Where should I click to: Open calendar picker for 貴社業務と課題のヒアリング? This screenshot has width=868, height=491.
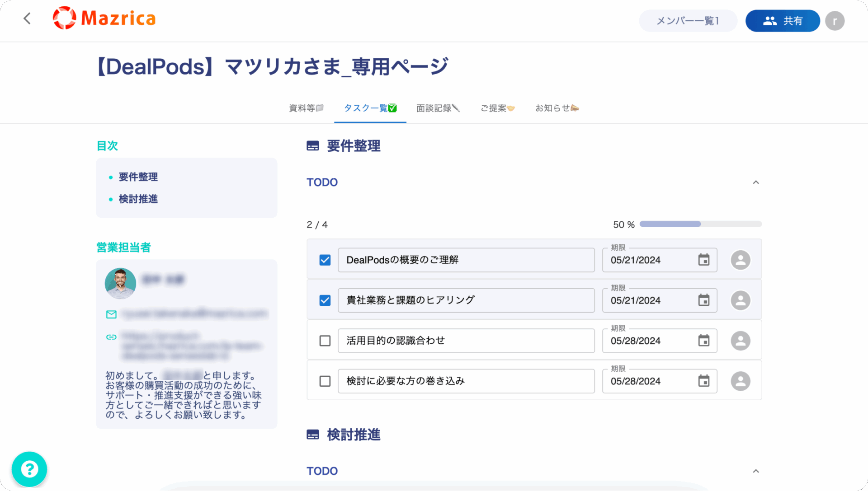pyautogui.click(x=704, y=300)
